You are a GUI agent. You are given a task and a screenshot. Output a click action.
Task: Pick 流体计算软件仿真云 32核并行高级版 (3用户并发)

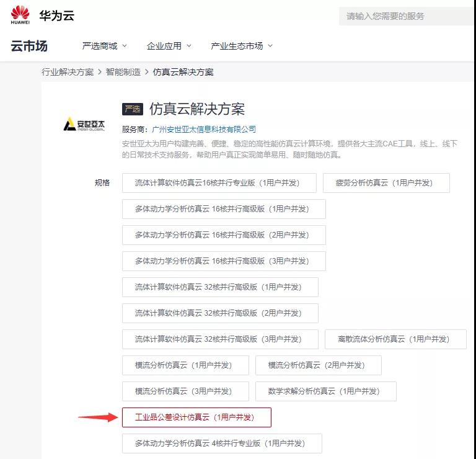point(220,339)
